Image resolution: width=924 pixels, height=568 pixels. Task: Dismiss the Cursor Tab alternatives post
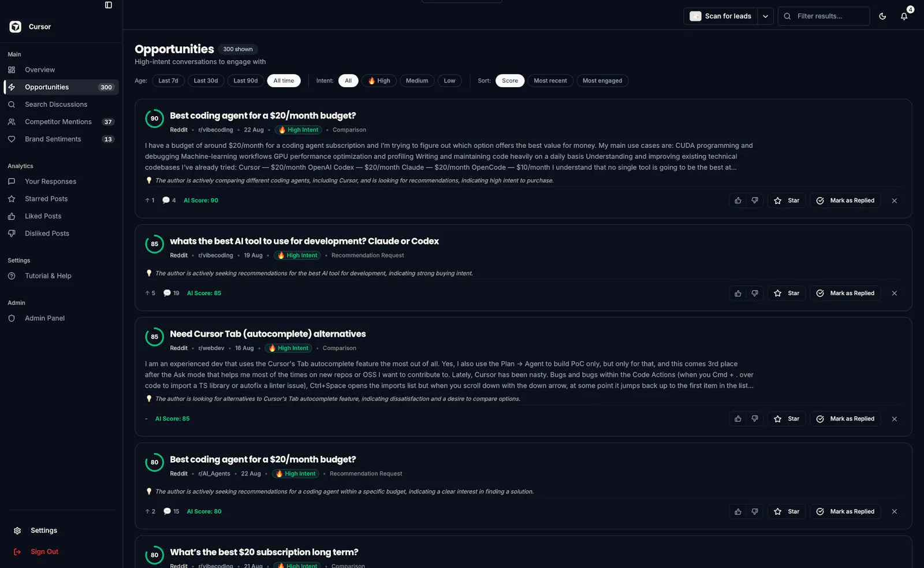point(895,419)
